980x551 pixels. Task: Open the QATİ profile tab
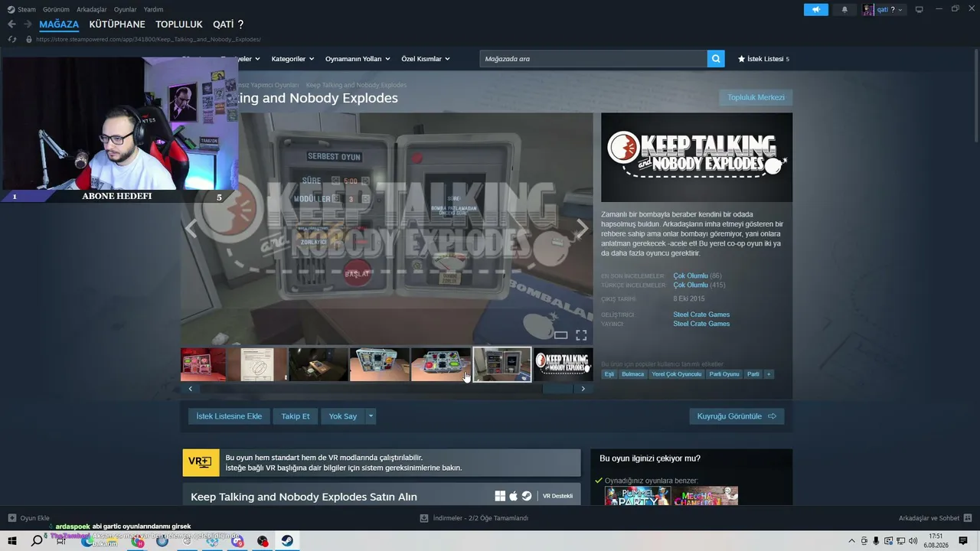click(228, 24)
